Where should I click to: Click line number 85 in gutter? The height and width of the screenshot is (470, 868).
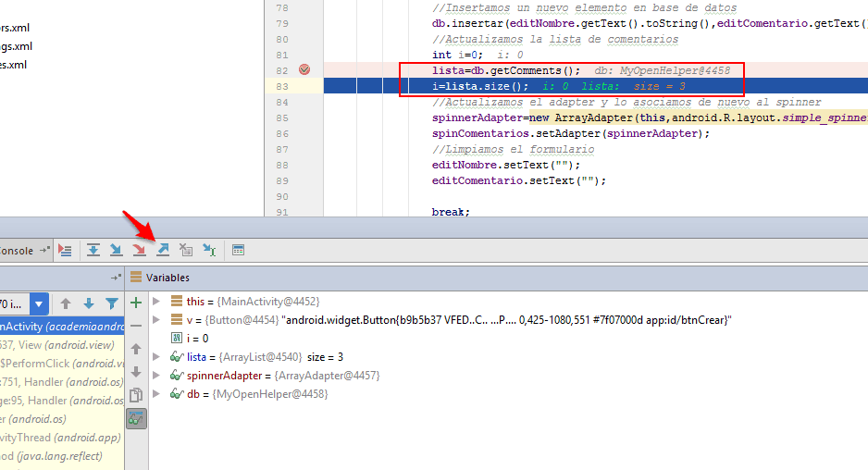281,117
